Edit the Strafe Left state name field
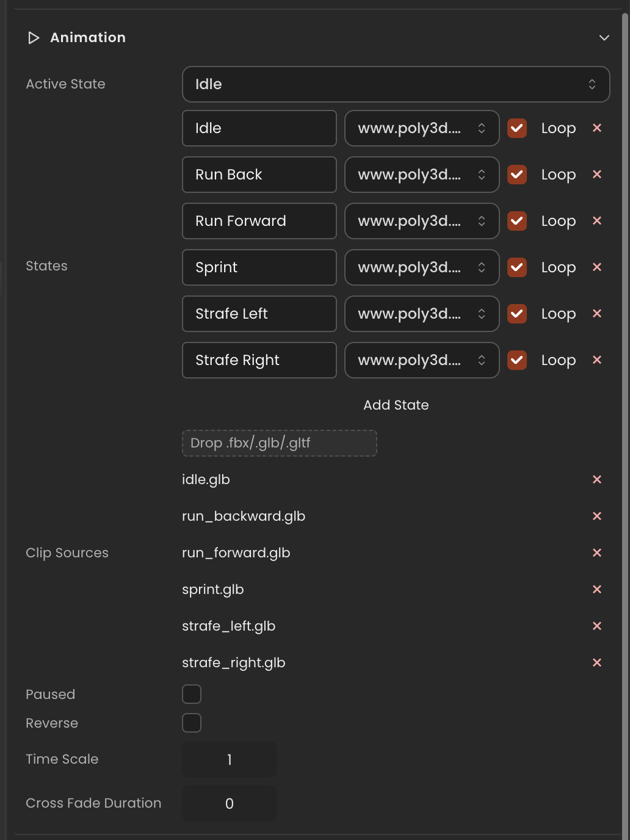The height and width of the screenshot is (840, 630). pyautogui.click(x=259, y=314)
